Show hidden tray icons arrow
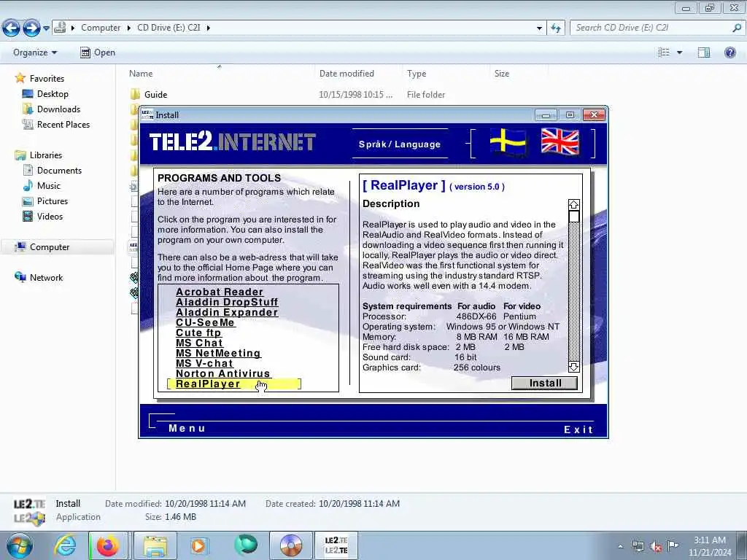 click(x=620, y=547)
